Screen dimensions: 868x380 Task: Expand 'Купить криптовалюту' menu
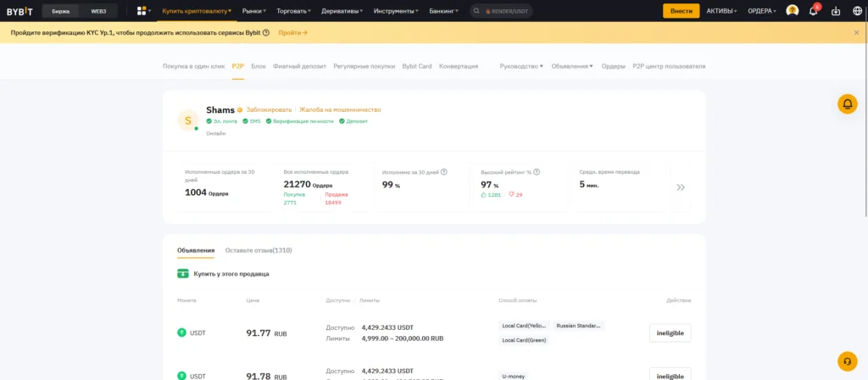pos(197,10)
